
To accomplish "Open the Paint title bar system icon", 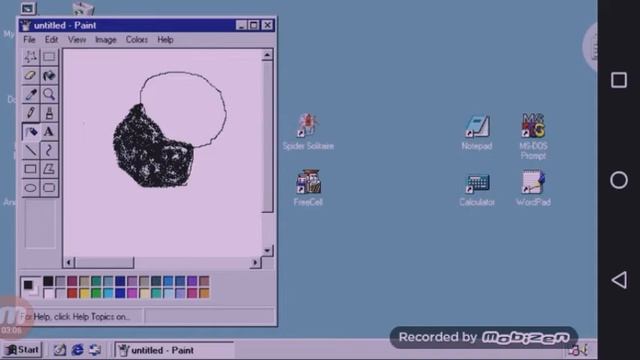I will [x=27, y=25].
